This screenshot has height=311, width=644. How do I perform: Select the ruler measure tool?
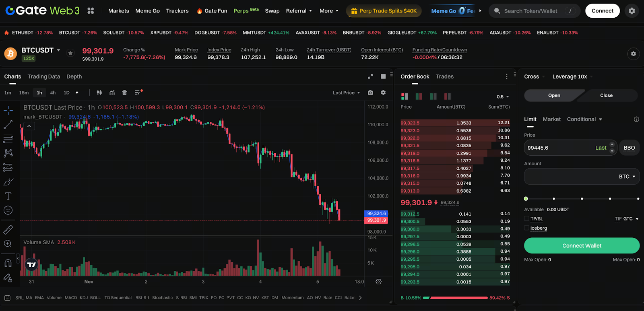(x=8, y=230)
